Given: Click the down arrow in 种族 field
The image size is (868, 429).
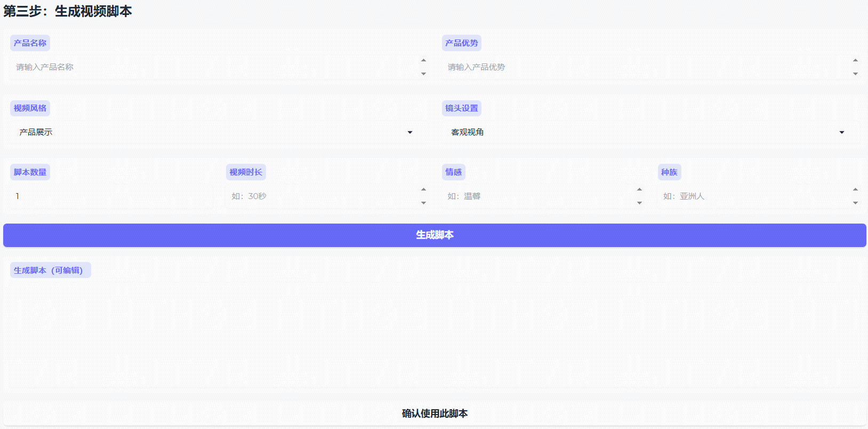Looking at the screenshot, I should (x=855, y=203).
